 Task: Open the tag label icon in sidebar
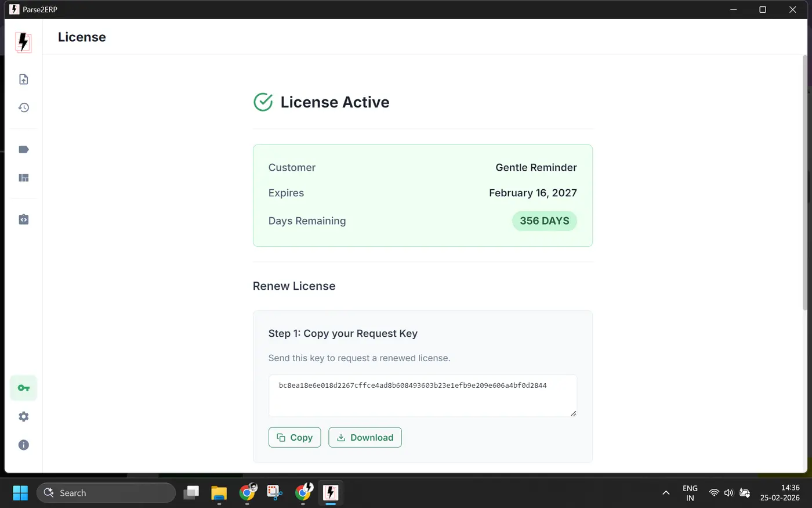point(24,150)
